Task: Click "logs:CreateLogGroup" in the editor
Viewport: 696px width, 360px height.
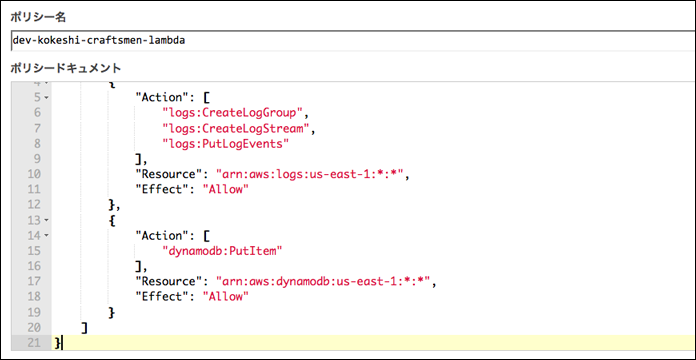Action: tap(233, 113)
